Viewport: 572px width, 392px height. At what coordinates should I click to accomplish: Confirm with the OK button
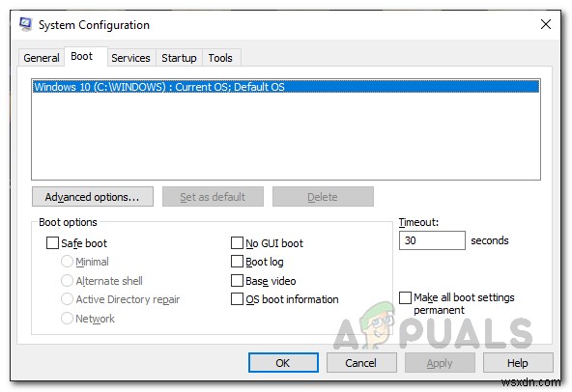pyautogui.click(x=283, y=363)
